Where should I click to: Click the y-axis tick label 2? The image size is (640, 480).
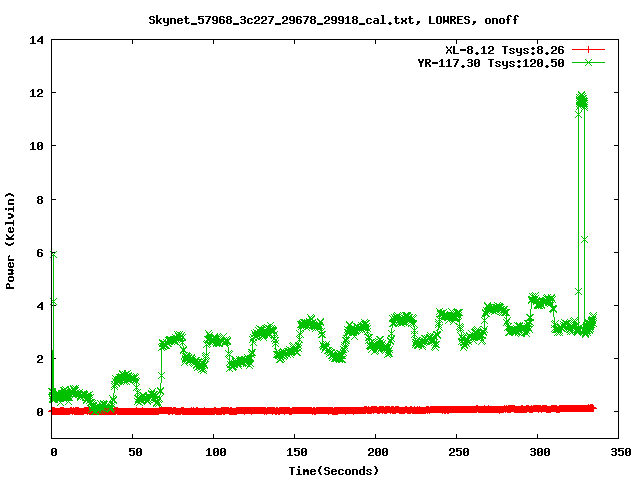[x=40, y=359]
